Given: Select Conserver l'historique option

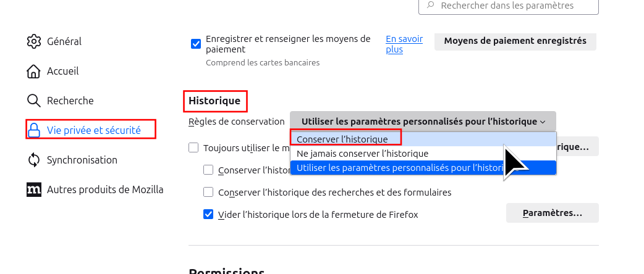Looking at the screenshot, I should 342,139.
